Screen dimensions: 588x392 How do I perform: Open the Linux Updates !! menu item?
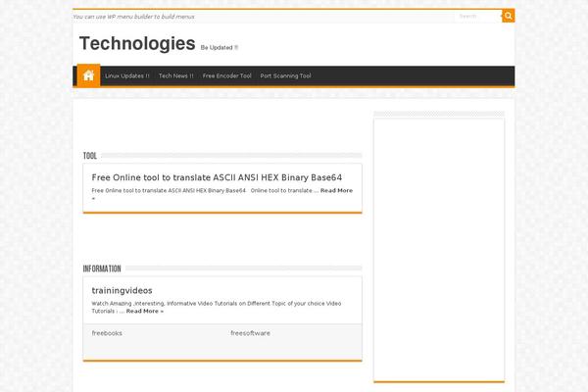point(127,75)
